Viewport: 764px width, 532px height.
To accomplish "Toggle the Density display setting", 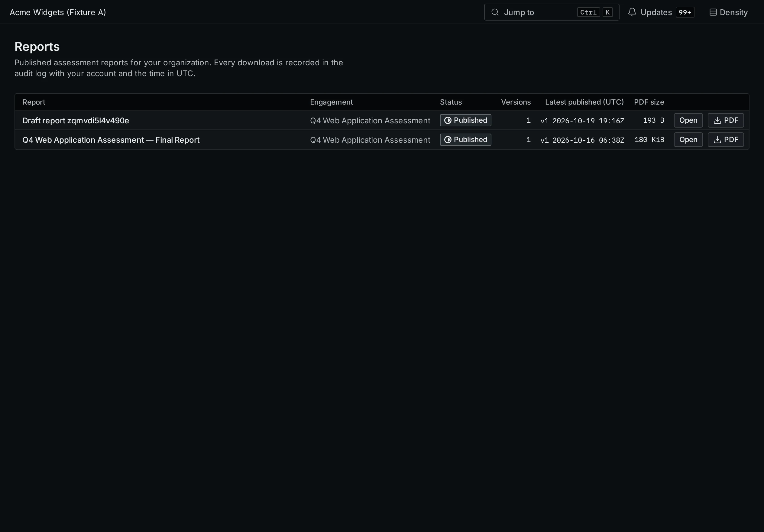I will [728, 12].
